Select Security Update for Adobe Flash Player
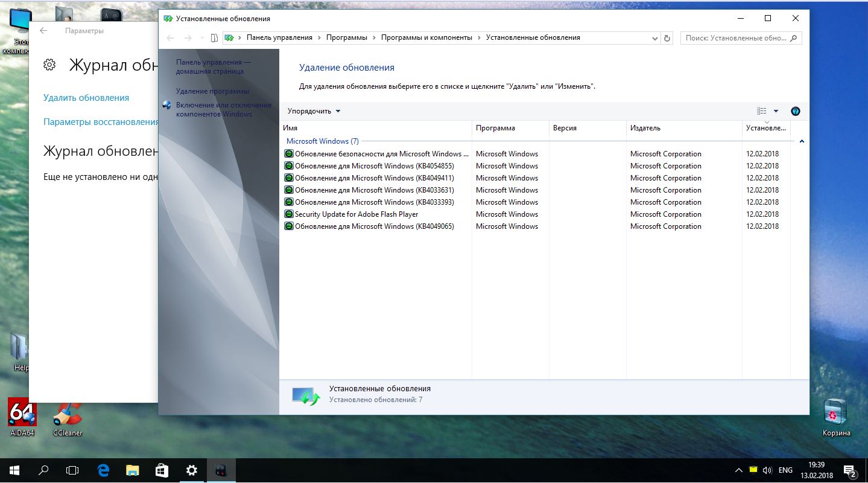The height and width of the screenshot is (483, 868). tap(536, 214)
